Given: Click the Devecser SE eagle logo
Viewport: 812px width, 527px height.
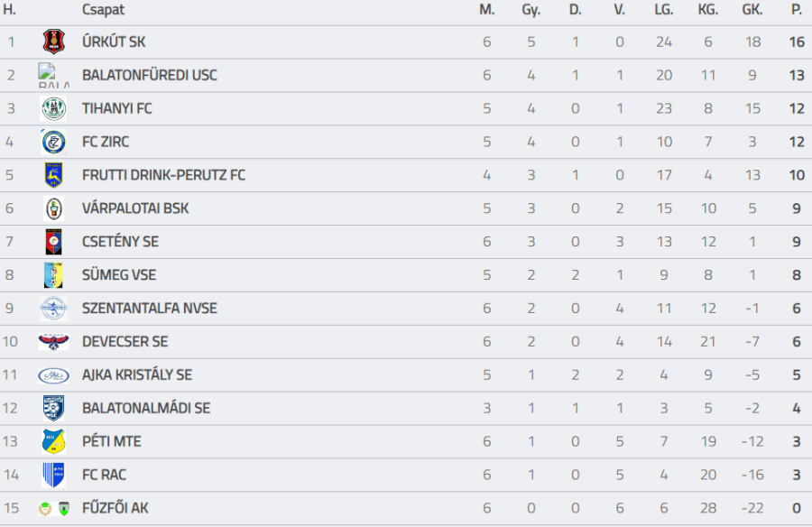Looking at the screenshot, I should coord(54,341).
